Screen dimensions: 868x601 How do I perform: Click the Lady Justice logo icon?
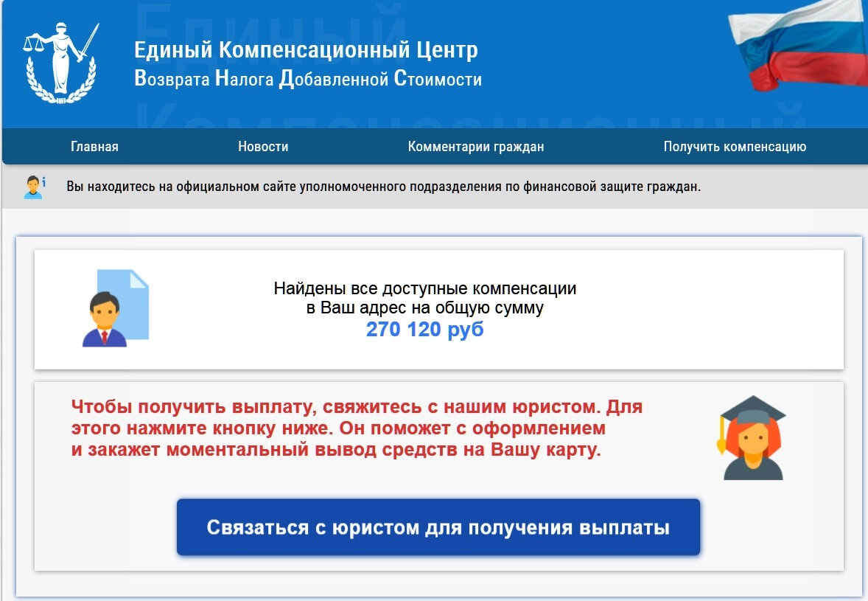tap(61, 63)
